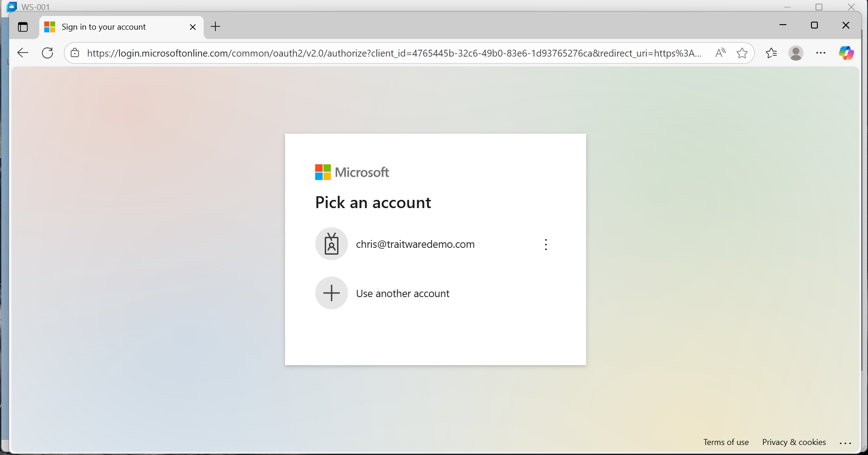Screen dimensions: 868x455
Task: Open options menu for chris@traitwaredemo.com
Action: [x=546, y=245]
